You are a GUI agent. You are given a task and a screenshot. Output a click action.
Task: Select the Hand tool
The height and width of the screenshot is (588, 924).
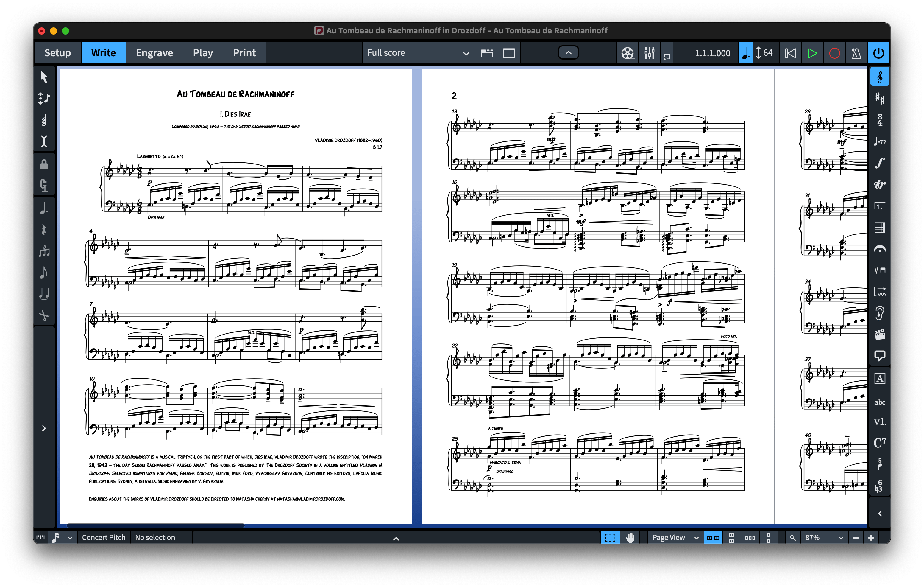[x=630, y=537]
